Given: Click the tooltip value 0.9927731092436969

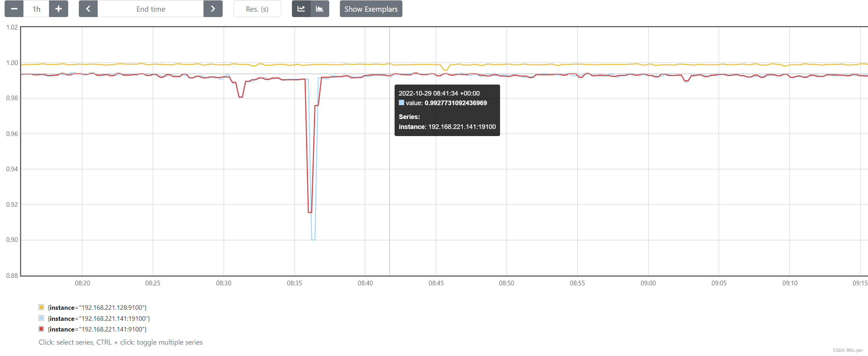Looking at the screenshot, I should [x=456, y=103].
